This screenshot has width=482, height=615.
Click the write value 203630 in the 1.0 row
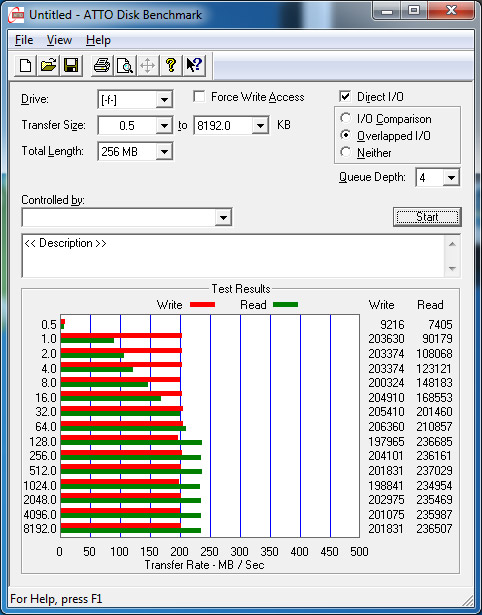pos(386,339)
